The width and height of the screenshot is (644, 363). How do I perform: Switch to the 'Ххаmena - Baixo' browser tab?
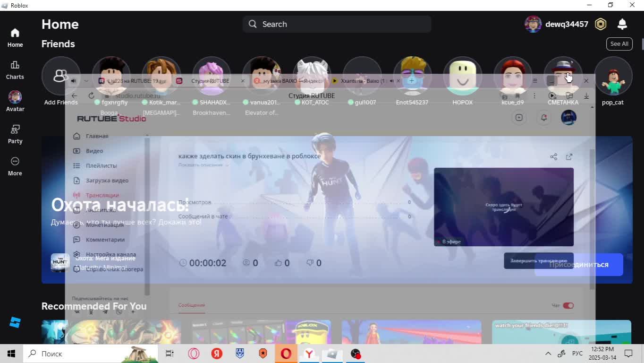click(x=364, y=81)
